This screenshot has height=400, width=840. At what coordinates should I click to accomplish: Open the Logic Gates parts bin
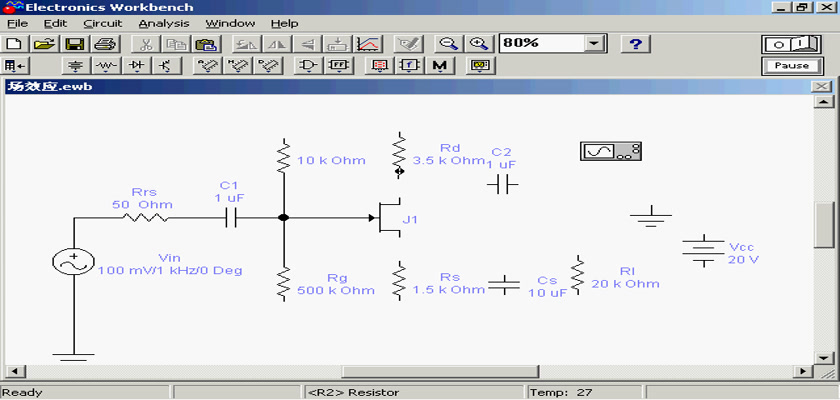click(309, 66)
